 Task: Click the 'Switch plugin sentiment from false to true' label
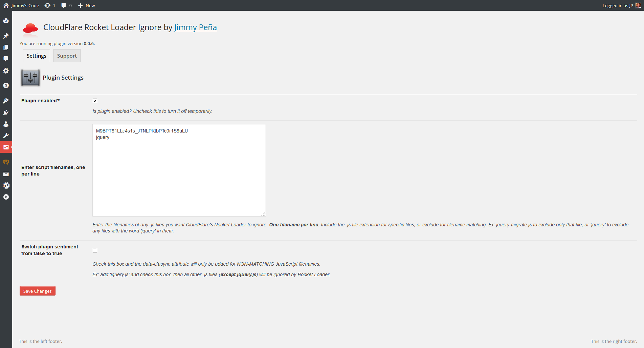pyautogui.click(x=50, y=250)
